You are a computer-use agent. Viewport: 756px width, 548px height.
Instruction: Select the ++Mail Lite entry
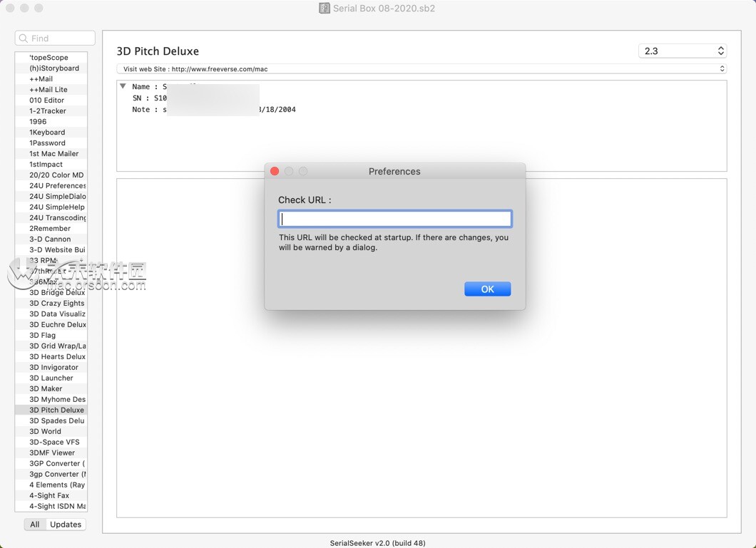(51, 90)
